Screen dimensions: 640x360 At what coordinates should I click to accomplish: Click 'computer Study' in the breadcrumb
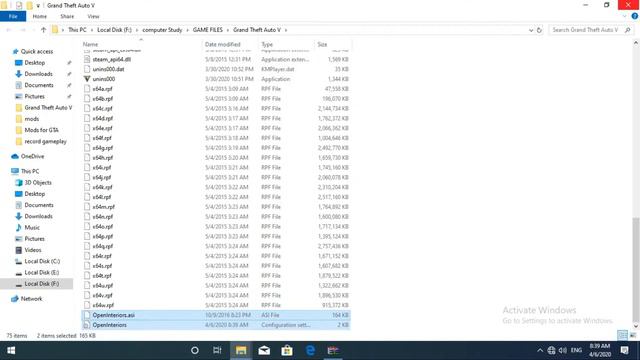tap(162, 30)
